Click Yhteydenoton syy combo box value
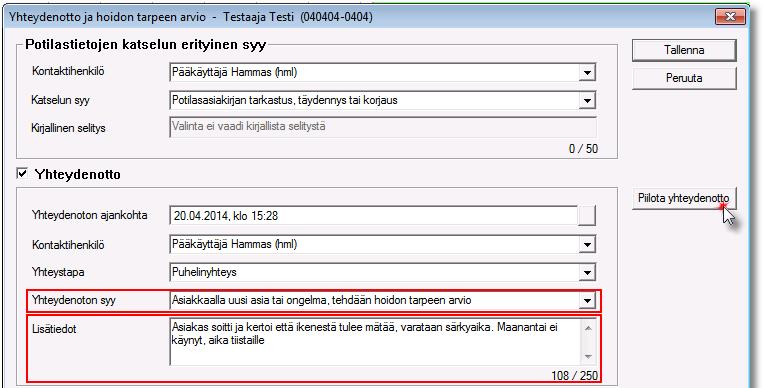764x388 pixels. pos(322,300)
